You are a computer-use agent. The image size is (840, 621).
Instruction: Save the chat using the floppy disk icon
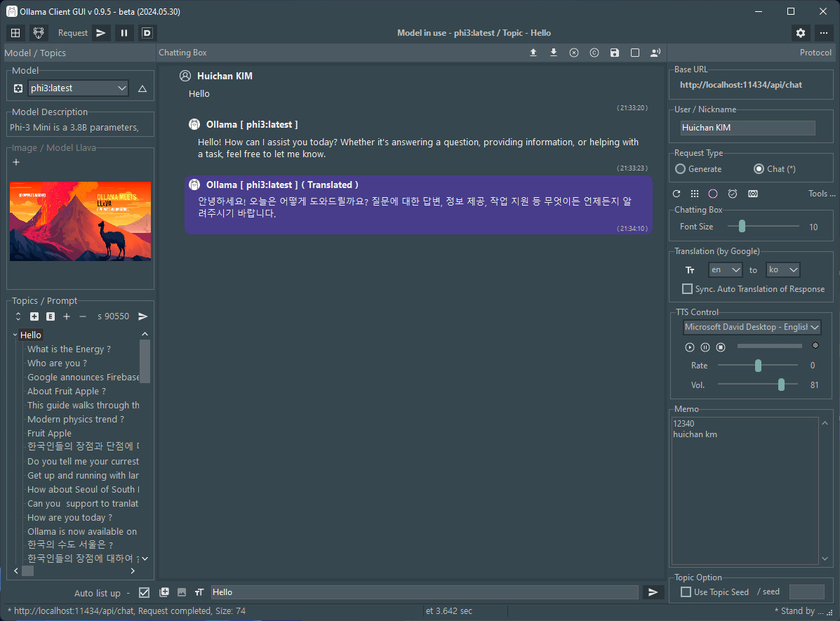(615, 53)
